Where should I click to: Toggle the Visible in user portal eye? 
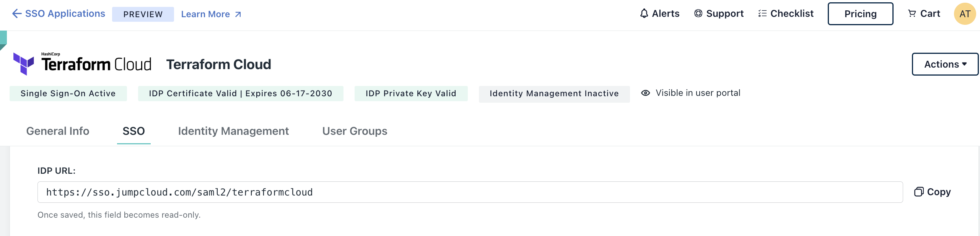coord(645,93)
